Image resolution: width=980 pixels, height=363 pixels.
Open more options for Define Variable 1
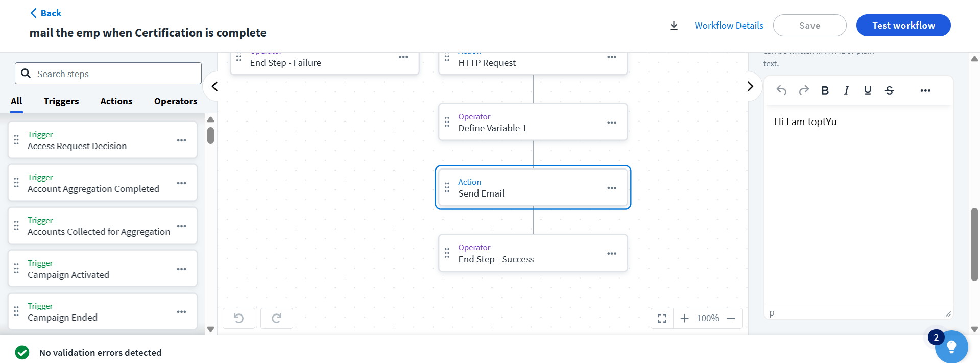(x=612, y=123)
